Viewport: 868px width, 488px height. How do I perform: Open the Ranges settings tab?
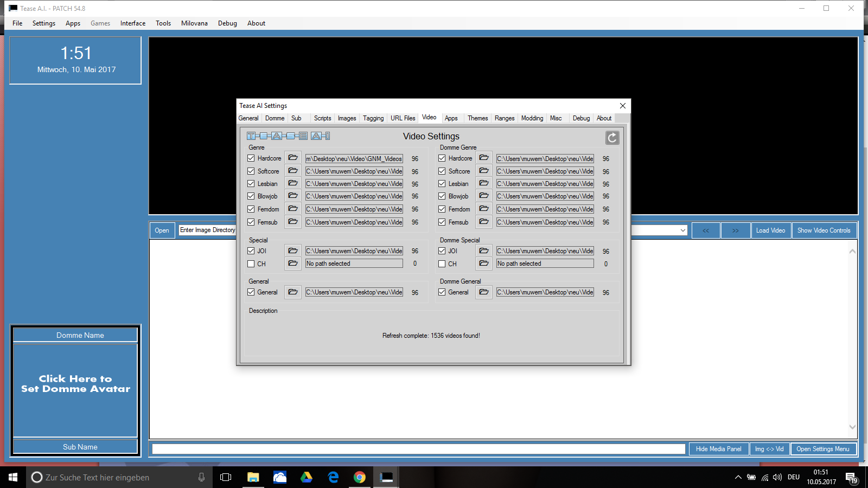coord(505,118)
